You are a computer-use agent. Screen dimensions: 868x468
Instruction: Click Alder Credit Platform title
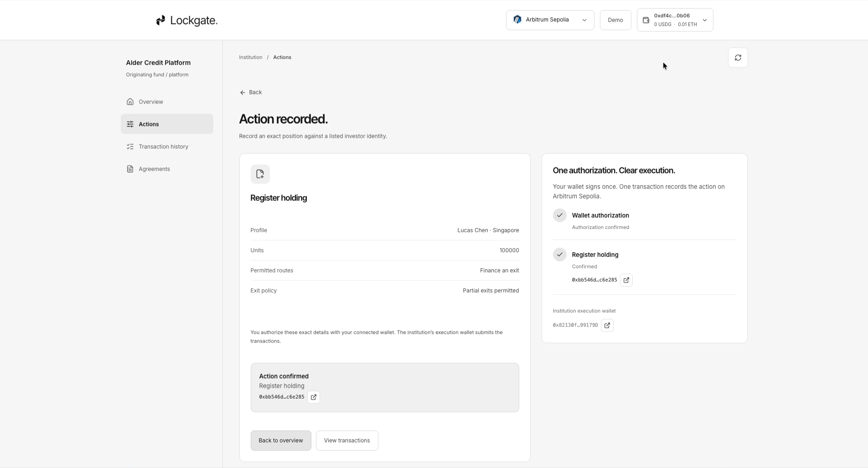coord(158,63)
